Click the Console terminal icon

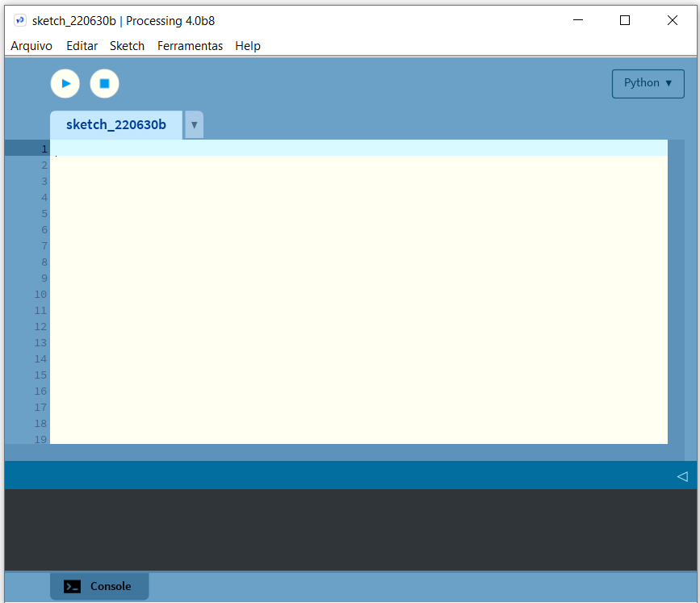(72, 587)
